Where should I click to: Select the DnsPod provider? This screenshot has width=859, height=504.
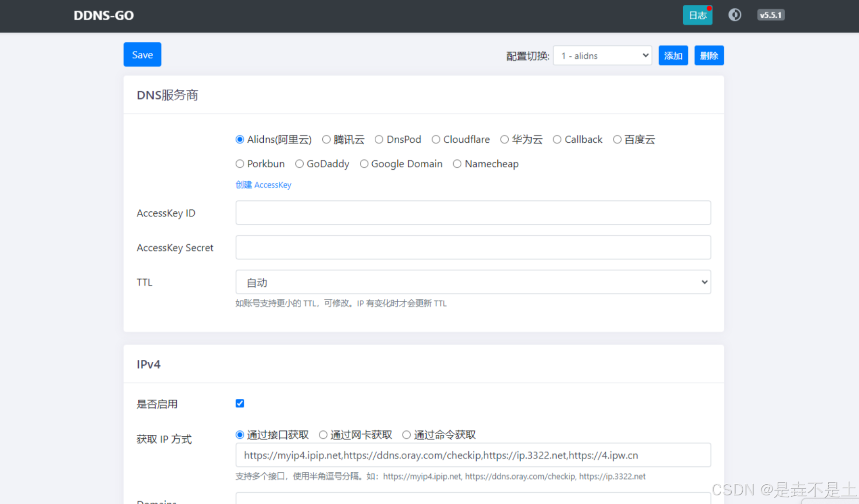click(379, 139)
